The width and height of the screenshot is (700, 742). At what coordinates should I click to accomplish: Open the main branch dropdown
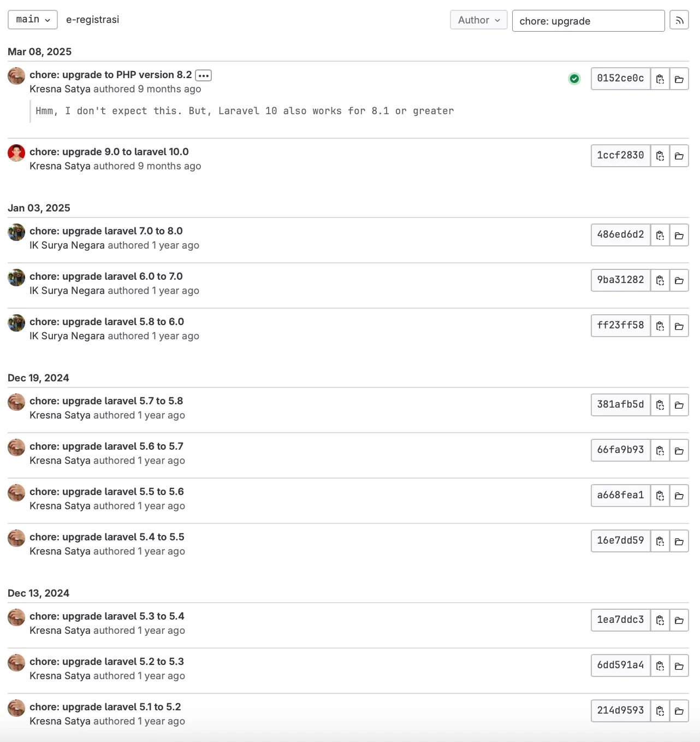coord(32,19)
